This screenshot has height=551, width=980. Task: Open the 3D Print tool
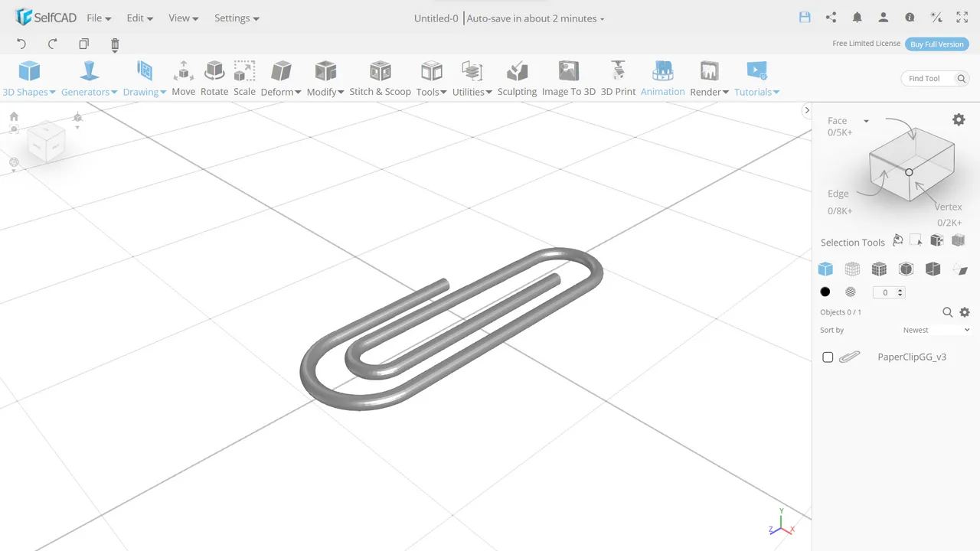(x=618, y=79)
